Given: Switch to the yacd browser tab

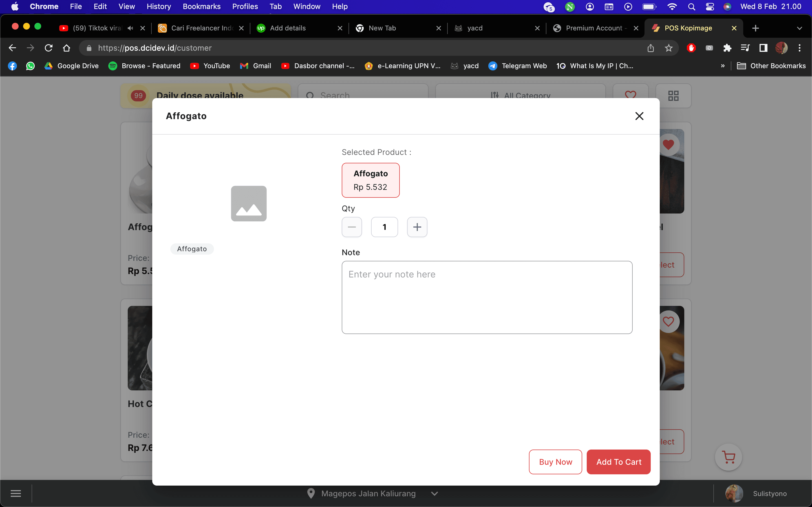Looking at the screenshot, I should click(493, 28).
